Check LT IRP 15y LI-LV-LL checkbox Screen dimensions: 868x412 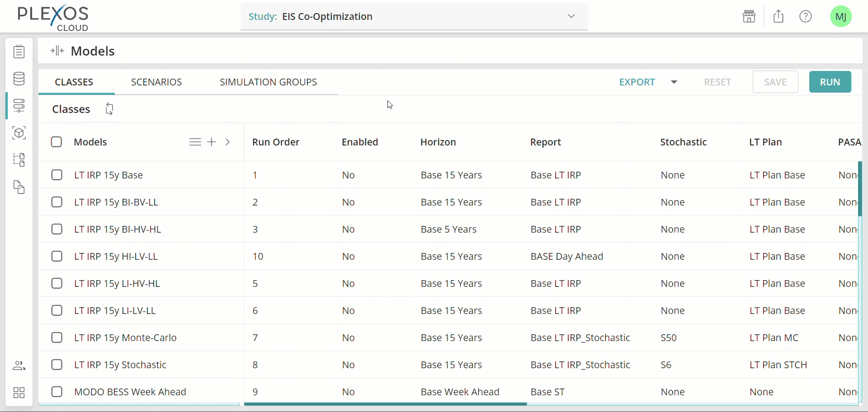57,310
